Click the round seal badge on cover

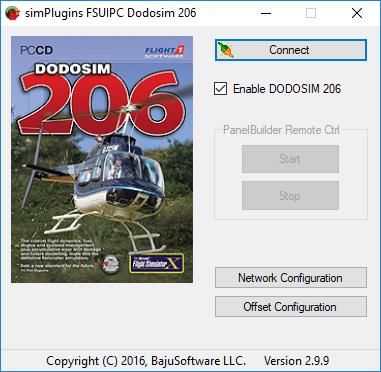pyautogui.click(x=110, y=264)
